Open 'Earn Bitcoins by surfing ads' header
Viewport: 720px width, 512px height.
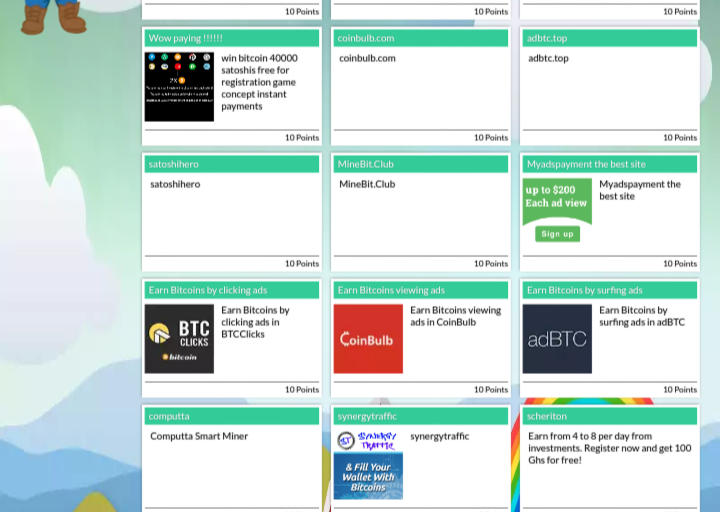[x=585, y=290]
